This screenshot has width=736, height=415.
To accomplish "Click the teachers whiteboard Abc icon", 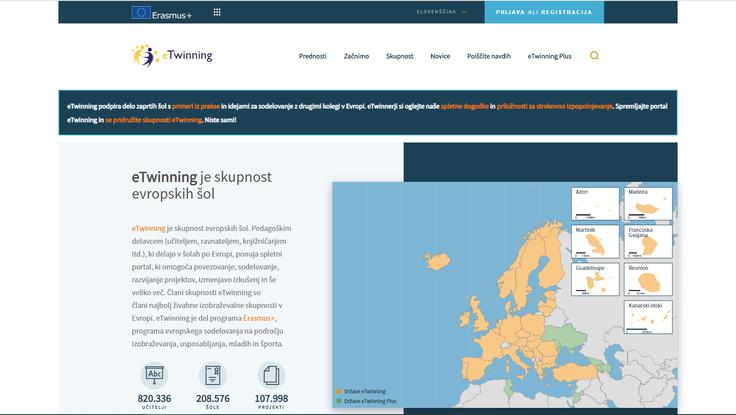I will [x=154, y=375].
